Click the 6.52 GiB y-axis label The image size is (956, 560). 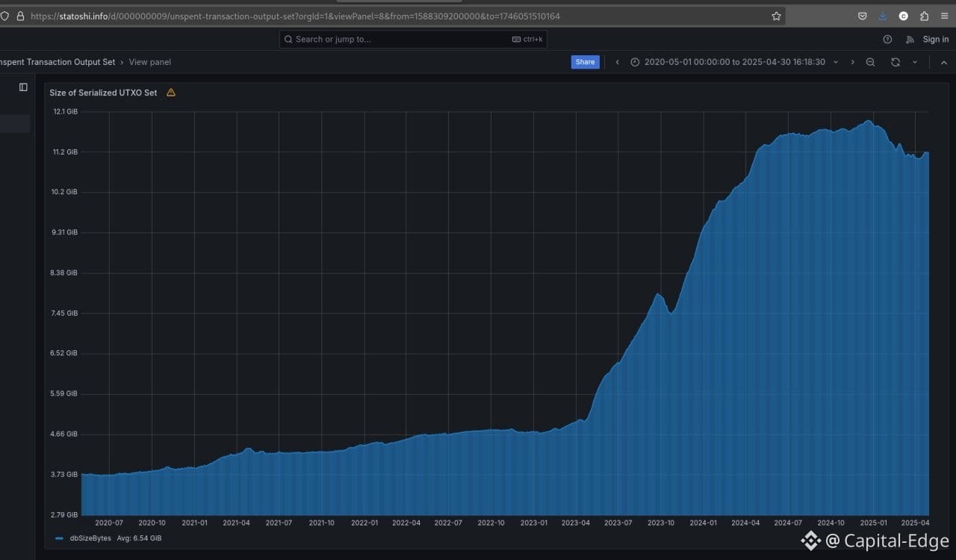click(66, 353)
